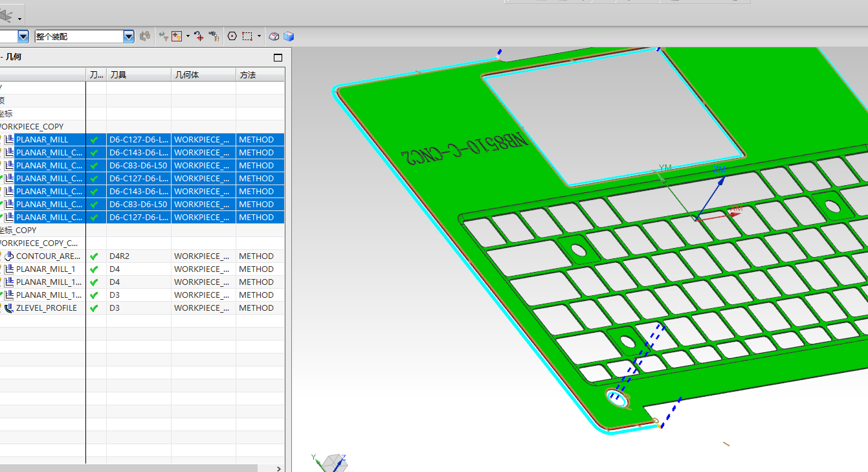This screenshot has height=472, width=868.
Task: Maximize the 几何 navigator panel
Action: 278,58
